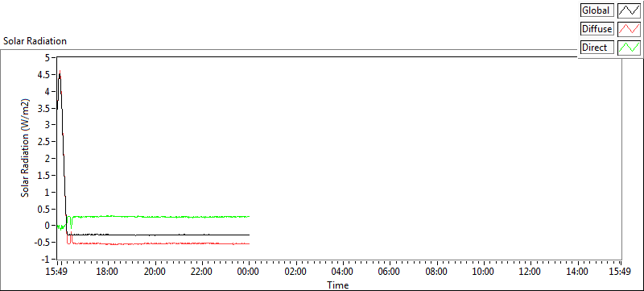
Task: Click the Global plot line-style icon
Action: pos(630,10)
